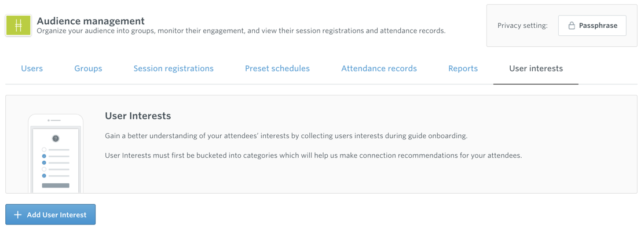
Task: Click the lock icon beside Passphrase
Action: pyautogui.click(x=571, y=26)
